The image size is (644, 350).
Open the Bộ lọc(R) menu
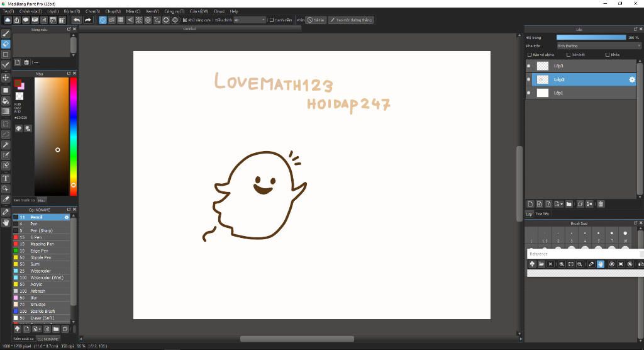72,11
